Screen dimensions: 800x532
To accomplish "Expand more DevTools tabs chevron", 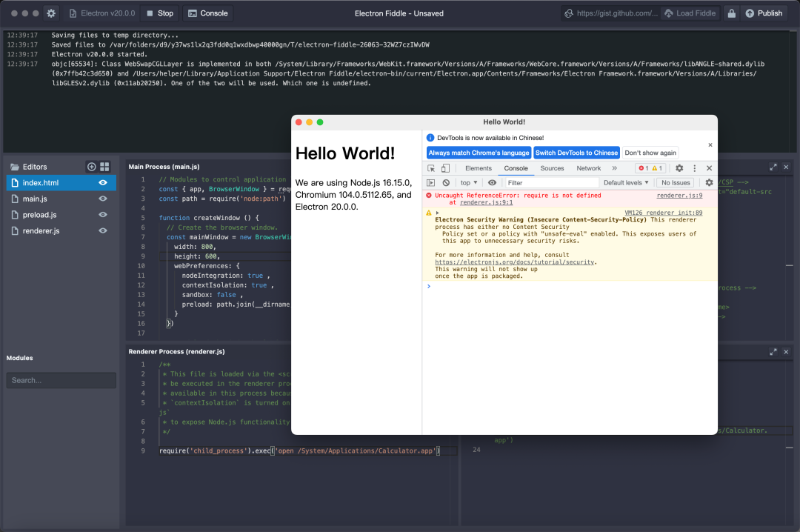I will tap(614, 168).
